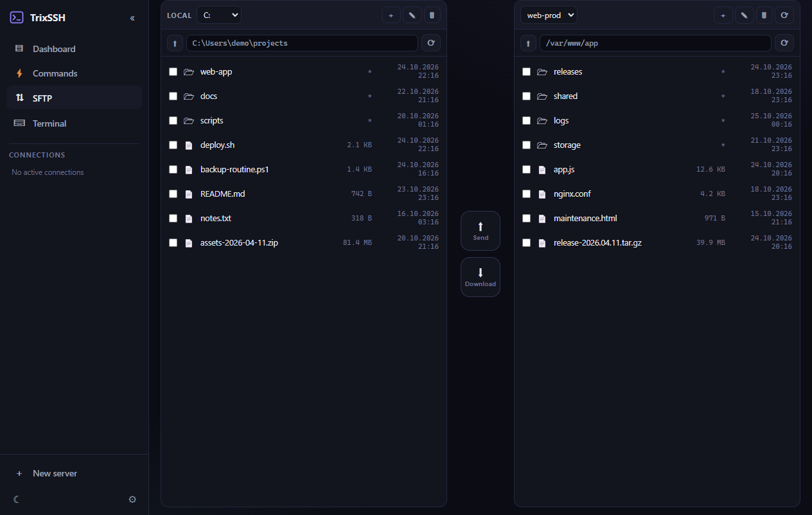Open the remote storage folder
Viewport: 812px width, 515px height.
(x=567, y=145)
